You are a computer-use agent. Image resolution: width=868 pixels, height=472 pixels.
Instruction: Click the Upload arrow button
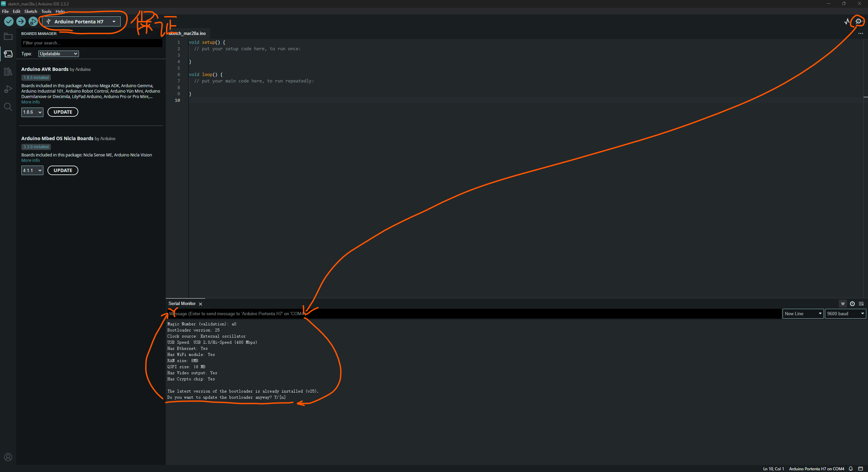point(21,21)
